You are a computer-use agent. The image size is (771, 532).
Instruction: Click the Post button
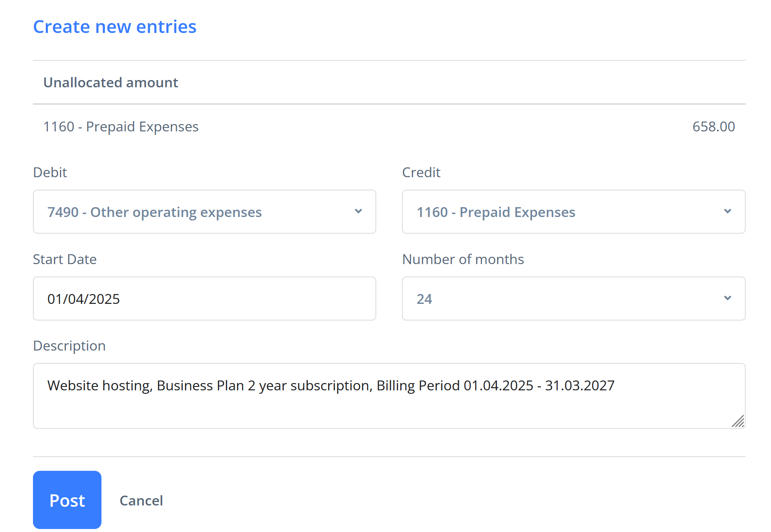67,500
